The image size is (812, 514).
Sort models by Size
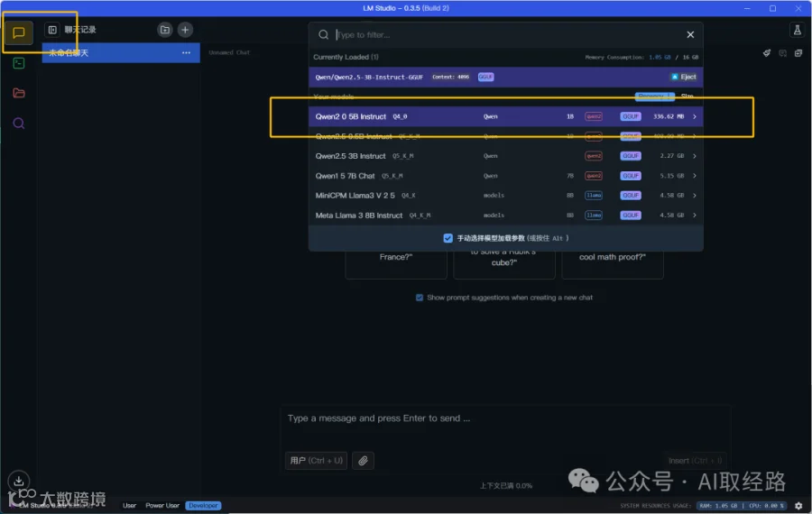[687, 96]
